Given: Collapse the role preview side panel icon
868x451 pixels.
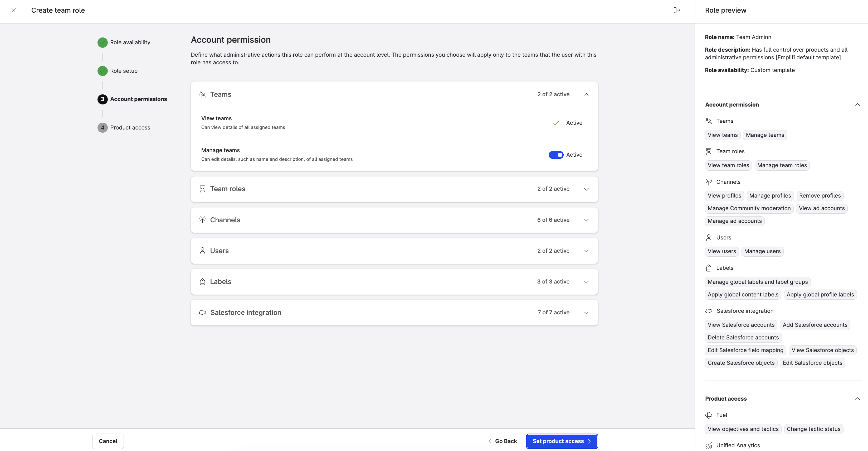Looking at the screenshot, I should [x=677, y=10].
